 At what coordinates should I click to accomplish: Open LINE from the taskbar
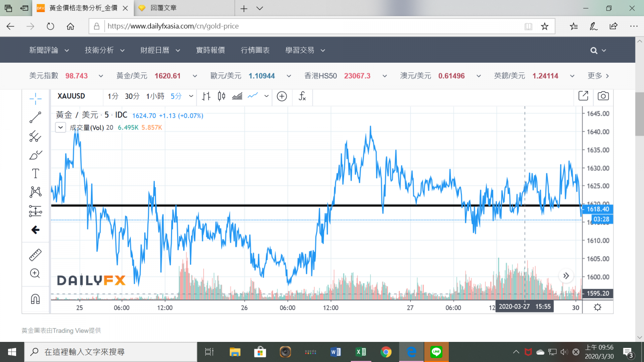tap(436, 352)
